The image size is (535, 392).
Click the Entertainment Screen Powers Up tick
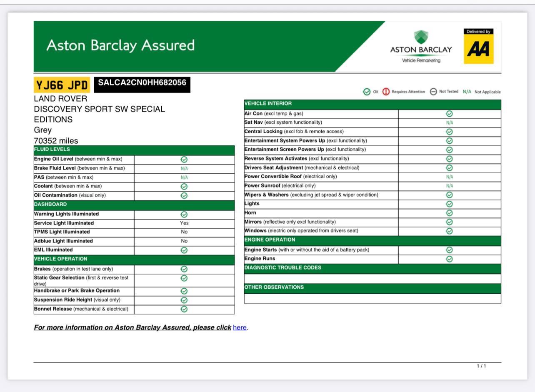[x=450, y=150]
